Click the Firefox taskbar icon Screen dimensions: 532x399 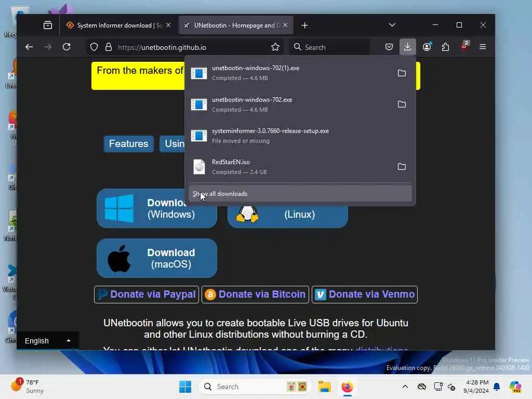pyautogui.click(x=347, y=387)
